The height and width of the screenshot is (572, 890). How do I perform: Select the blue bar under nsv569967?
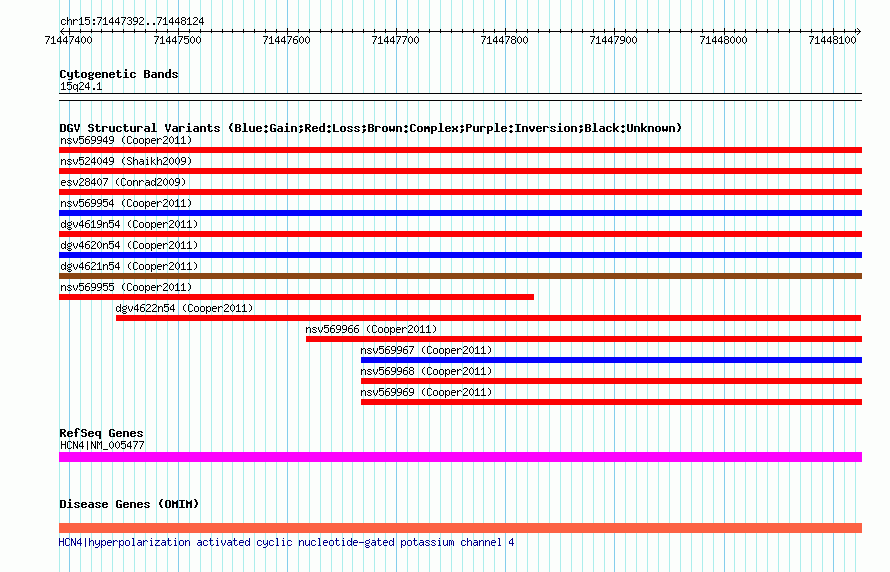611,360
